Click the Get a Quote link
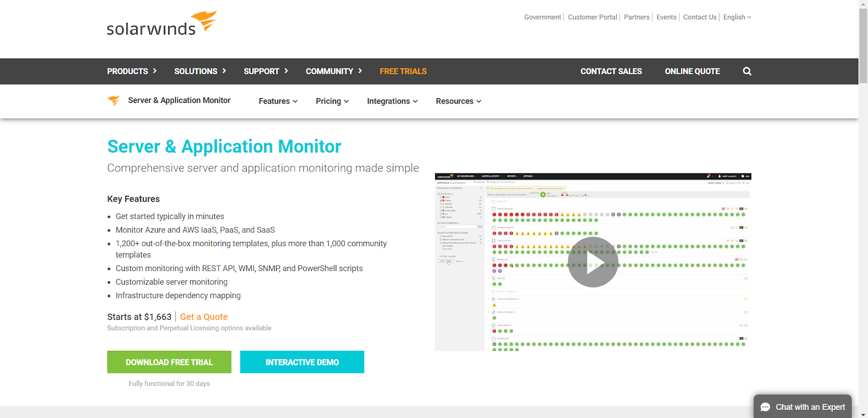The width and height of the screenshot is (868, 418). 204,317
